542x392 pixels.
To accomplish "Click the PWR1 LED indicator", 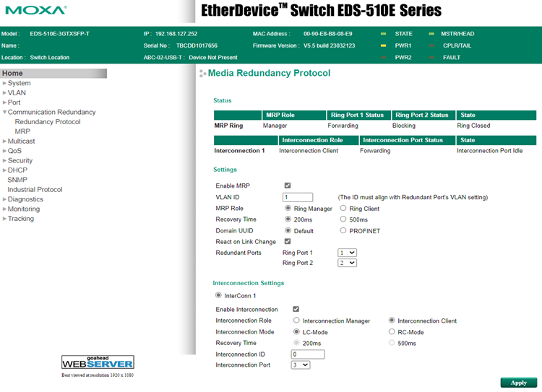I will click(383, 45).
